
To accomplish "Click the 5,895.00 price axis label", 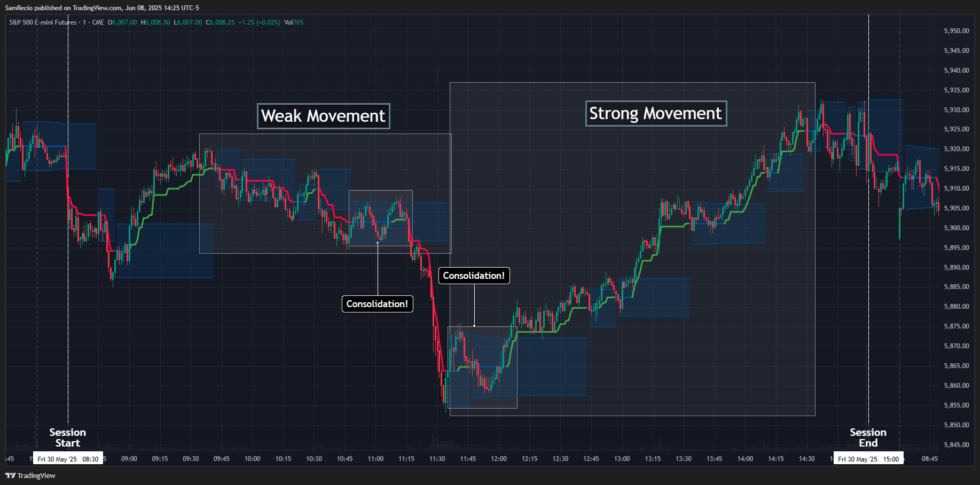I will coord(957,248).
